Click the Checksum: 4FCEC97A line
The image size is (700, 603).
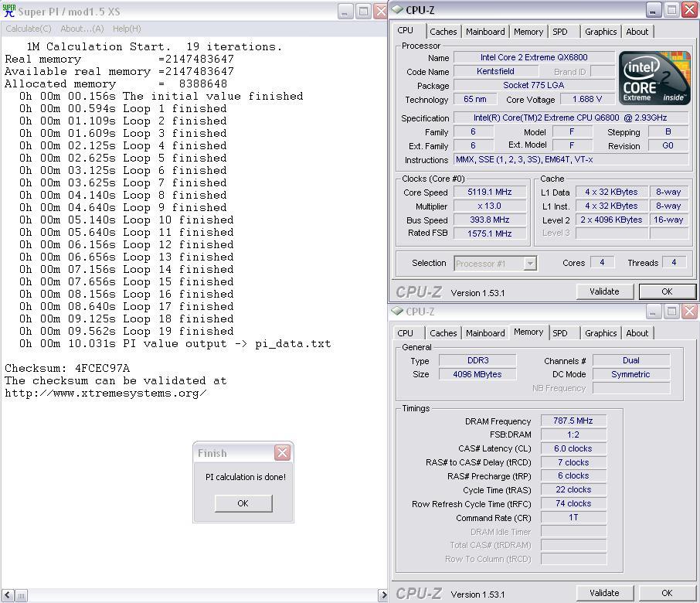tap(67, 369)
